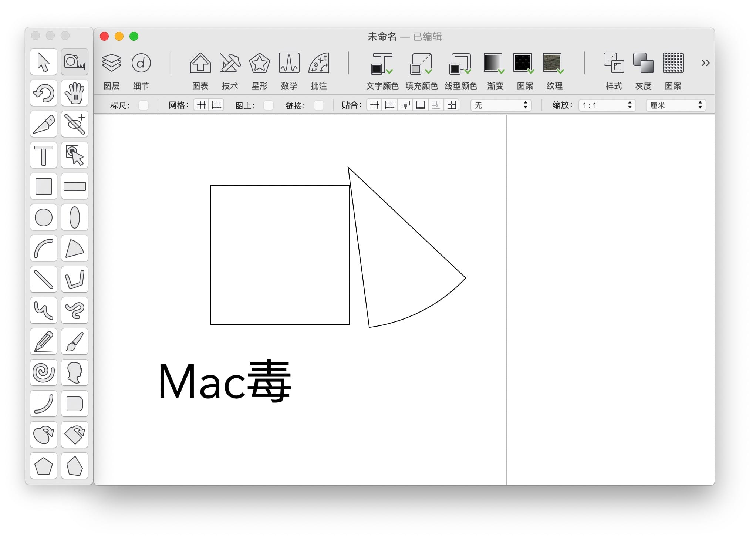Enable the 图上 checkbox
756x540 pixels.
[x=269, y=106]
